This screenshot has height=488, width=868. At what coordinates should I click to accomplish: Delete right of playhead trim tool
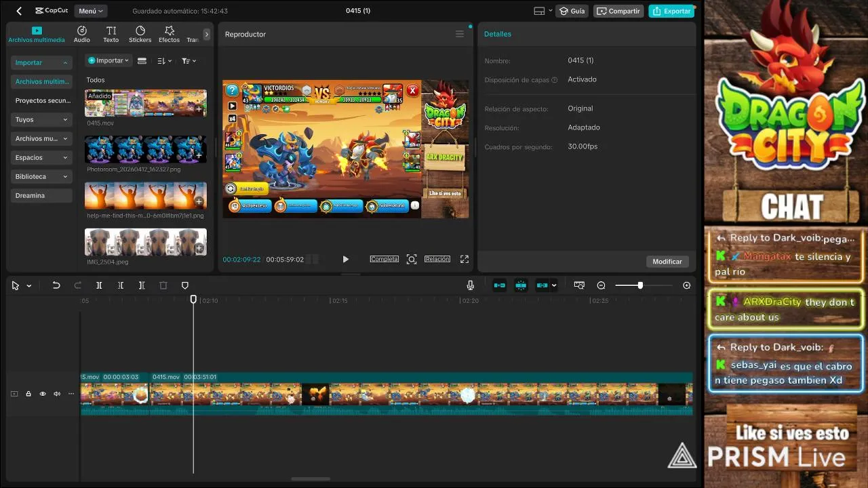click(142, 285)
